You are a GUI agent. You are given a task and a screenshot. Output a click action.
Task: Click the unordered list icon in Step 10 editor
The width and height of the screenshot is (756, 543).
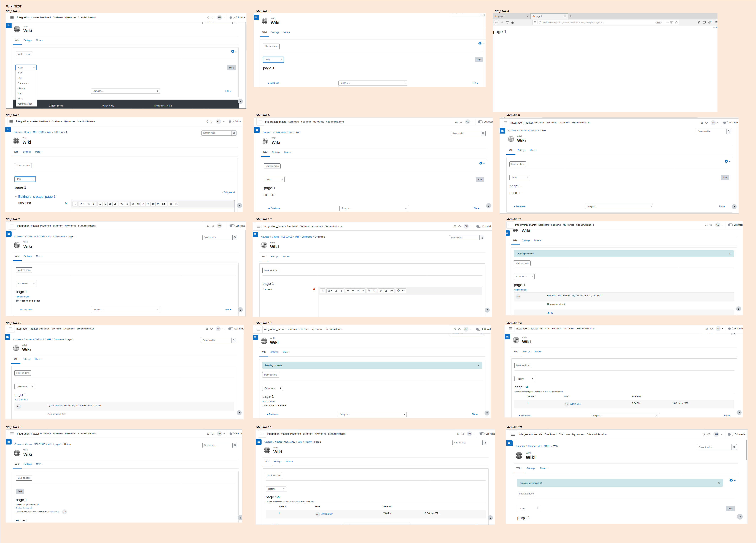point(348,291)
